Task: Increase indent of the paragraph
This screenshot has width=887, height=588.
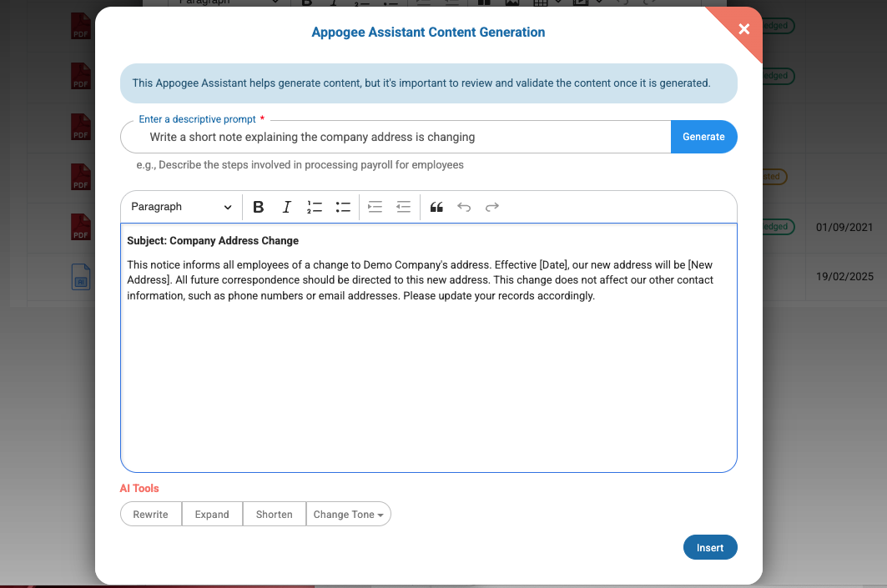Action: click(375, 207)
